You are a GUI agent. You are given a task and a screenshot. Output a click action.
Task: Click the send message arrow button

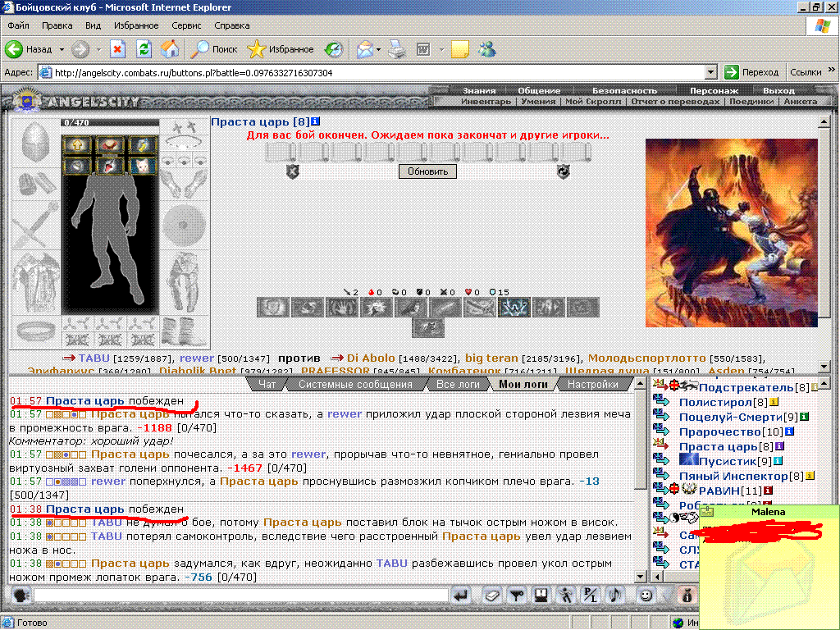click(x=461, y=596)
